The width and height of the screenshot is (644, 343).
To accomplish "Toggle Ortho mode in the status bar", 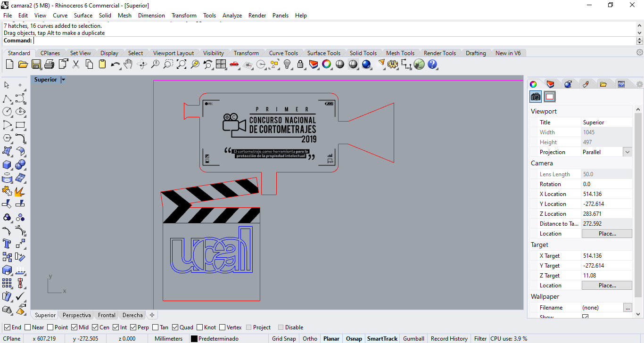I will coord(310,339).
